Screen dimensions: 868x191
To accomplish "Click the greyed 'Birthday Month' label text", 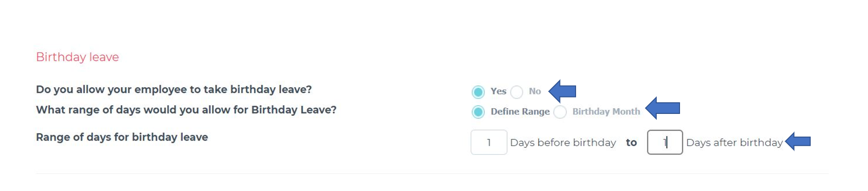I will [x=606, y=111].
